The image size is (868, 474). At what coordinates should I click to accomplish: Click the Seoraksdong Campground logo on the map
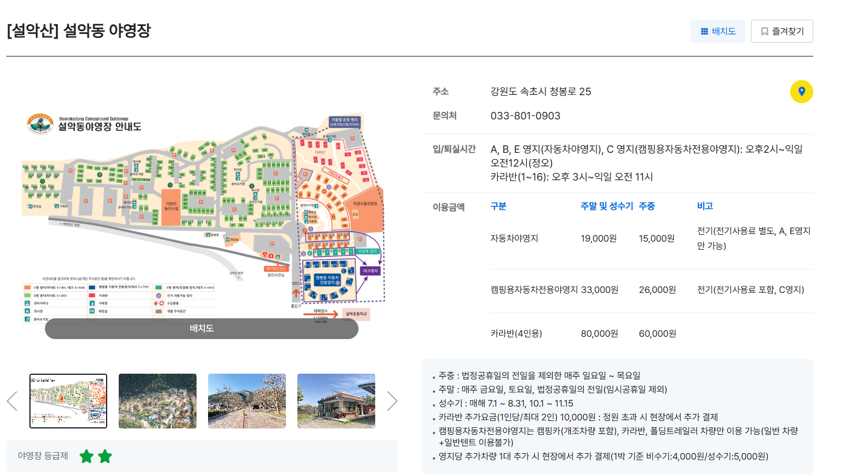point(39,123)
